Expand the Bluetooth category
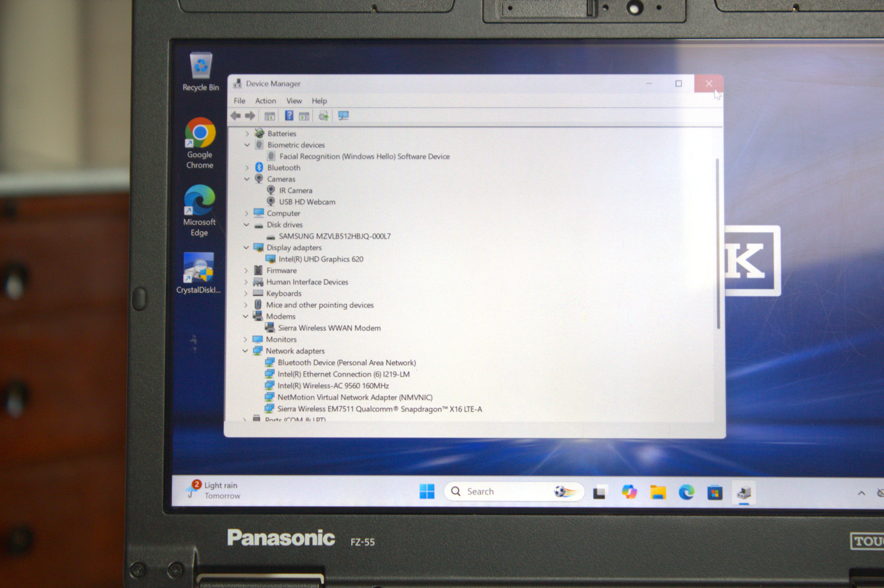 (x=247, y=168)
